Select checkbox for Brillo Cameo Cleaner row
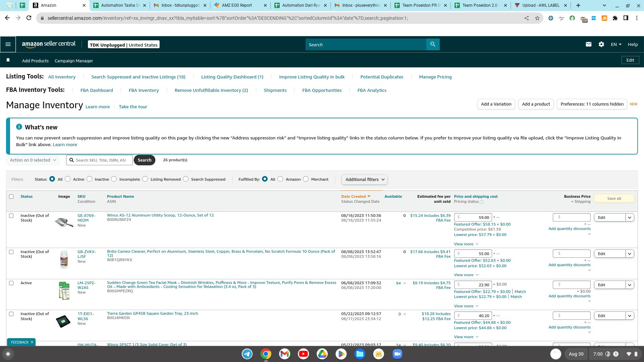The image size is (644, 362). [x=11, y=252]
